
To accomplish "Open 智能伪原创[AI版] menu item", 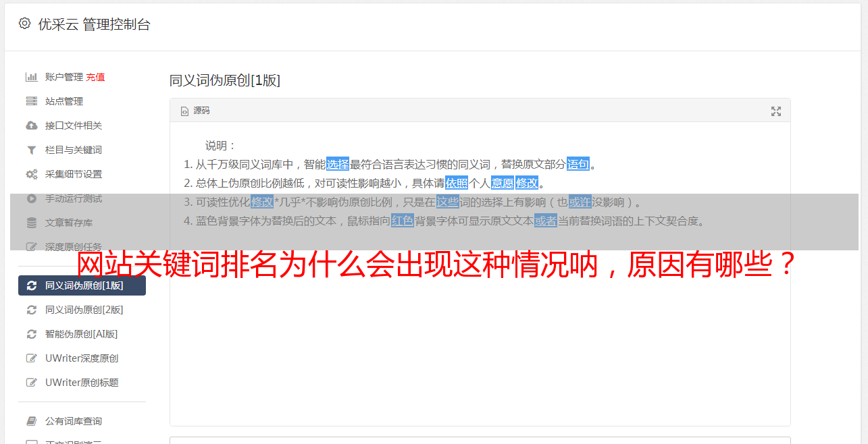I will point(82,334).
